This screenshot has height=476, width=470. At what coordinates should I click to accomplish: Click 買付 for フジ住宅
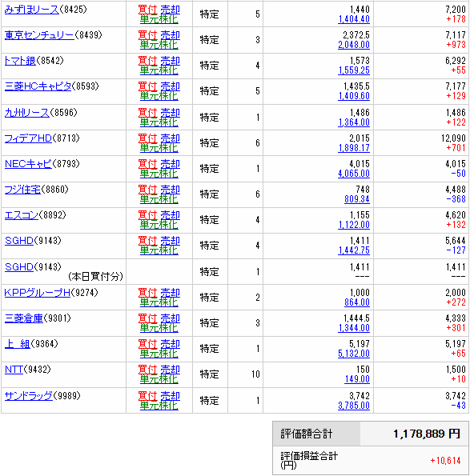pyautogui.click(x=147, y=190)
